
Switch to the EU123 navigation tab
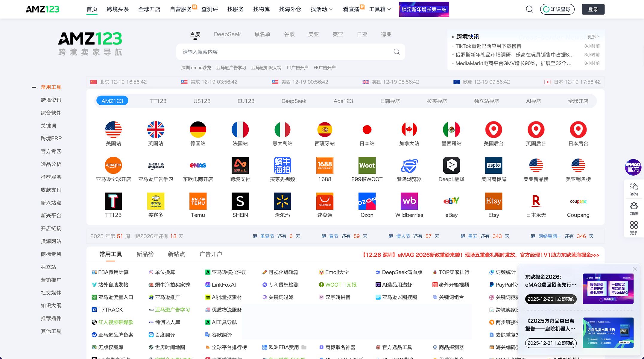[246, 101]
